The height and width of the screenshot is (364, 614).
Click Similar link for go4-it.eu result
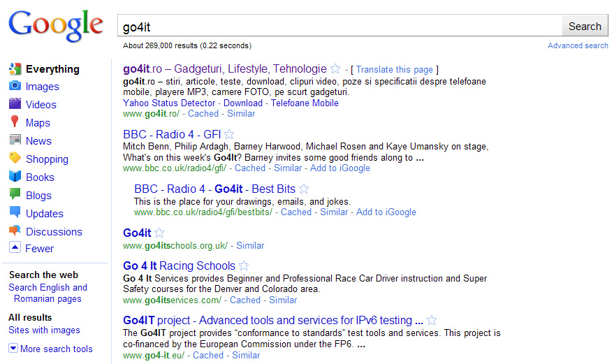pos(246,356)
